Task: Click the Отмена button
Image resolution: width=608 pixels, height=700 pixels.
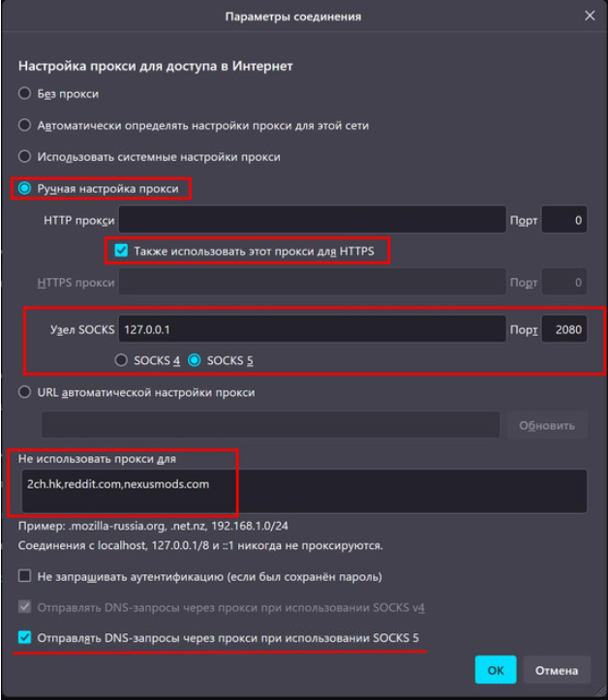Action: (557, 670)
